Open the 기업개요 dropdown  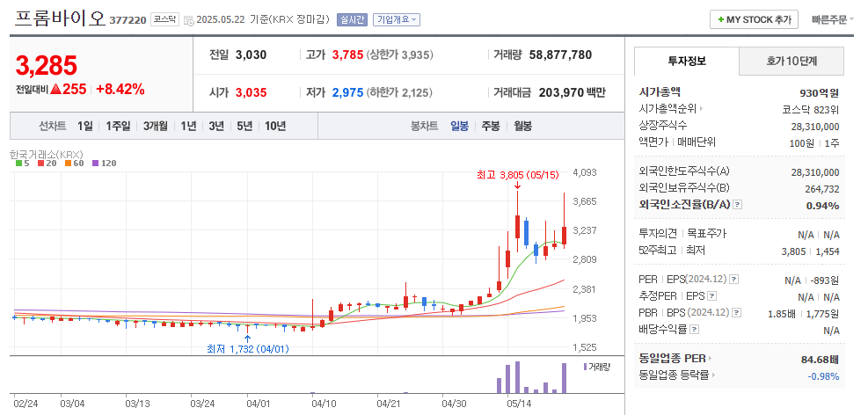397,19
